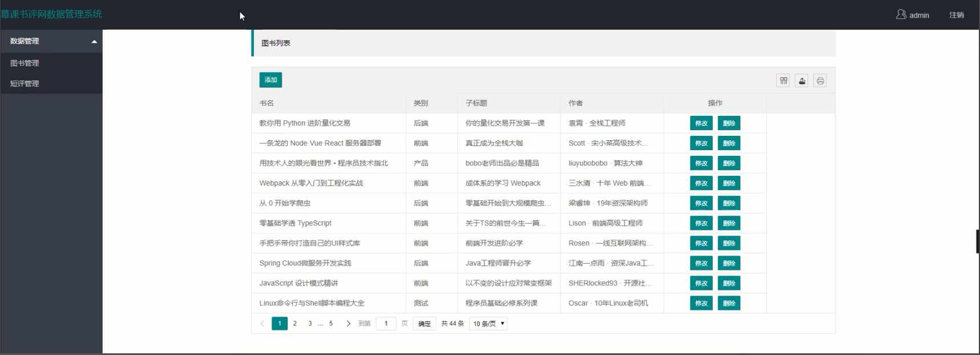Click the 确定 page jump button

point(424,324)
